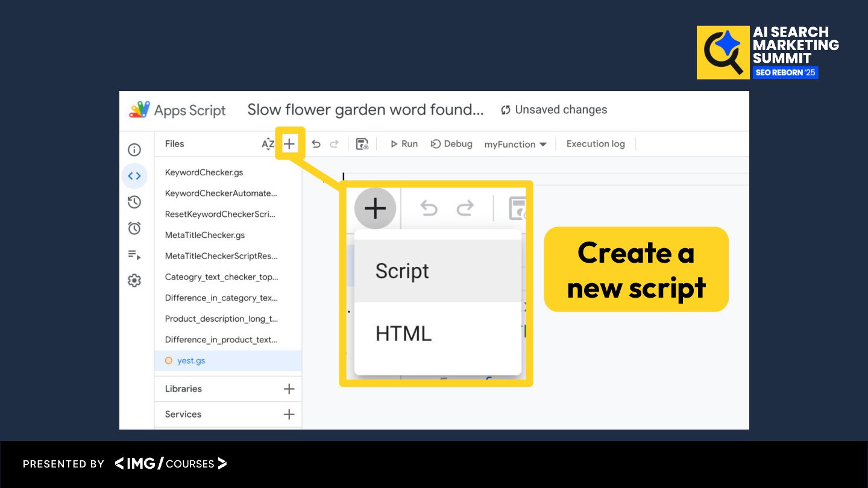Add a service with plus button
Image resolution: width=868 pixels, height=488 pixels.
289,414
